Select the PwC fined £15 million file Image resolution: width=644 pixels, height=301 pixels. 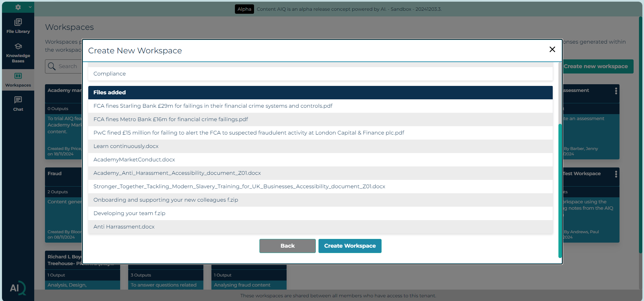point(320,133)
